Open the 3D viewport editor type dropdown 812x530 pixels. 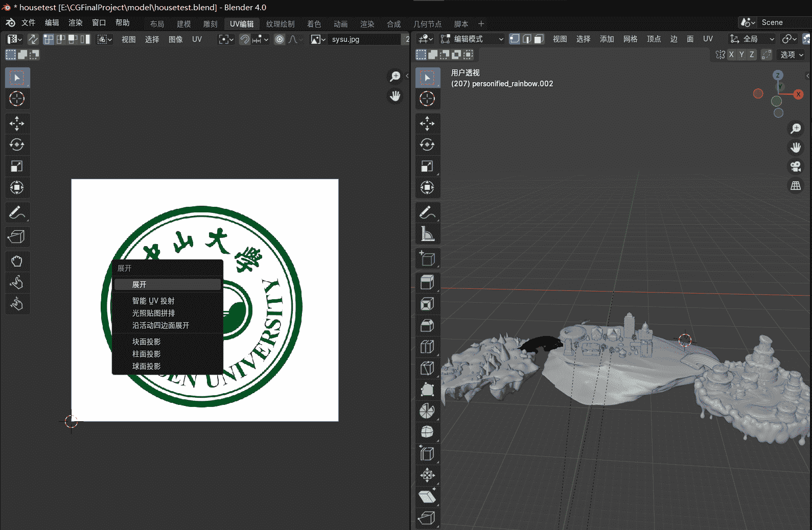point(425,39)
